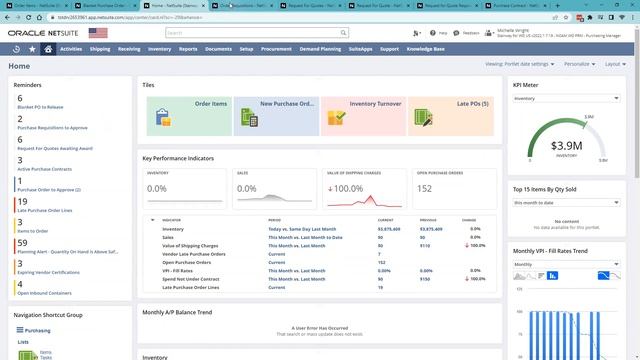Image resolution: width=640 pixels, height=360 pixels.
Task: Open the Order Items tile
Action: click(x=189, y=116)
